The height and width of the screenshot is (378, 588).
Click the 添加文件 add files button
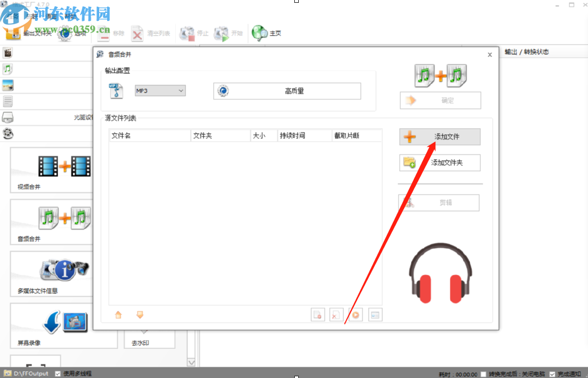(x=439, y=137)
